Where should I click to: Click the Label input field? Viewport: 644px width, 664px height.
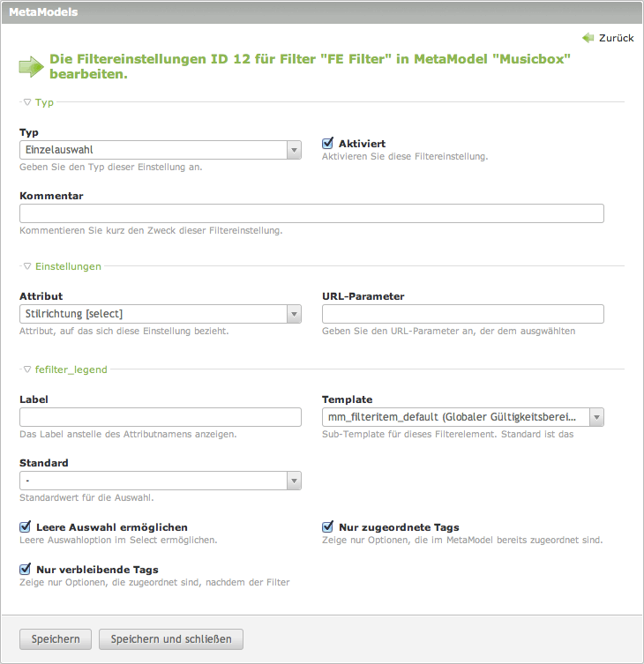pos(161,417)
